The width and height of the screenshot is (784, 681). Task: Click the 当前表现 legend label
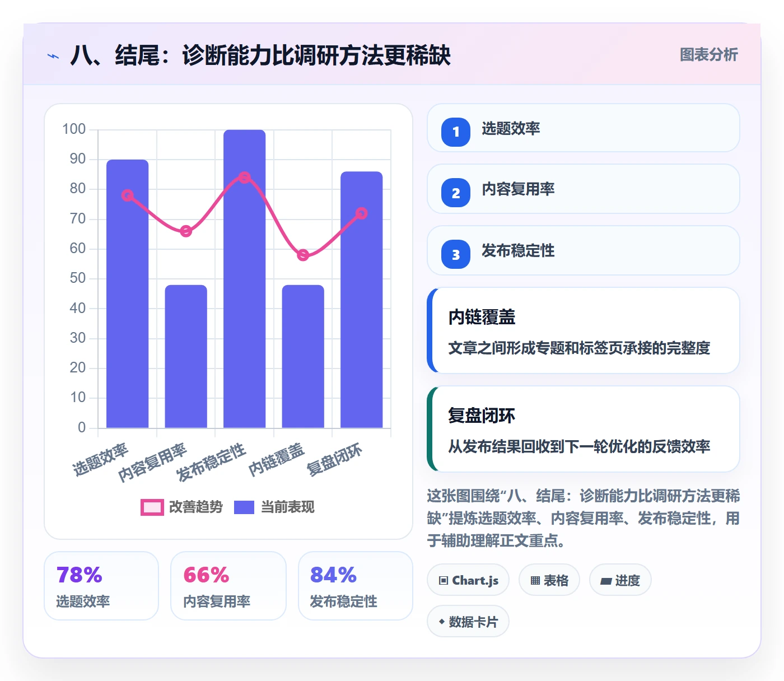(288, 507)
